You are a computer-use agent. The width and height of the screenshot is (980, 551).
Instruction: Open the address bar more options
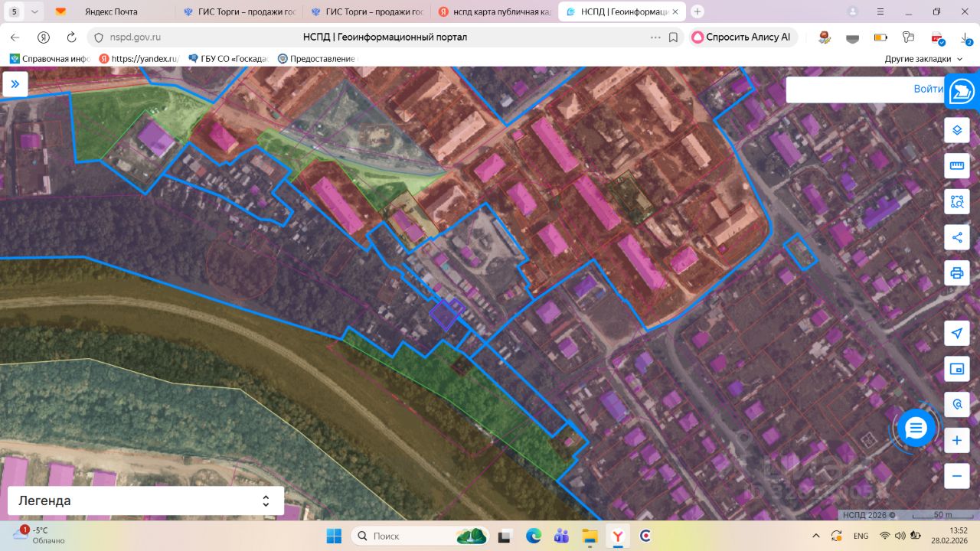[x=655, y=37]
